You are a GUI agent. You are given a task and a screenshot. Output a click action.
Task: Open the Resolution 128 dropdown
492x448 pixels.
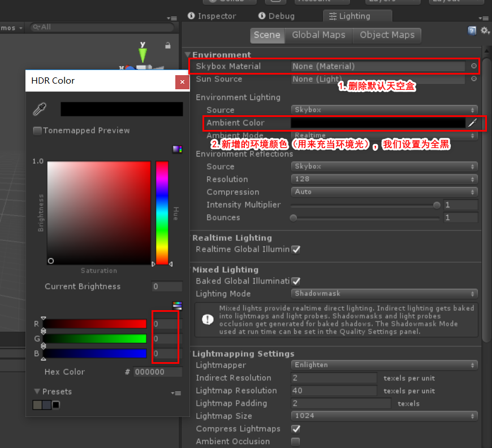tap(385, 179)
